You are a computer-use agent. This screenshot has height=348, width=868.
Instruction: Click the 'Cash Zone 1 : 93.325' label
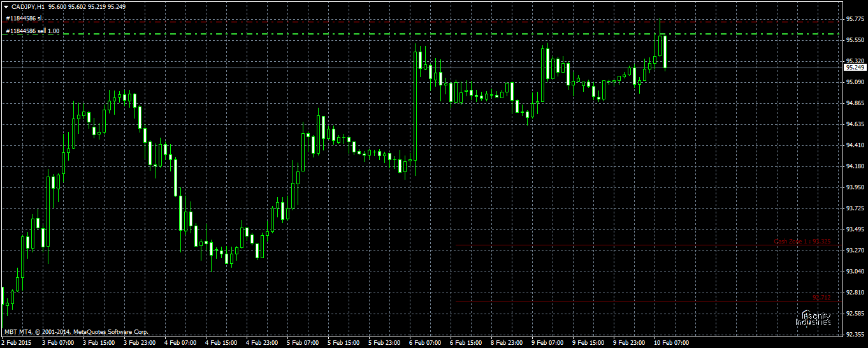pos(802,242)
